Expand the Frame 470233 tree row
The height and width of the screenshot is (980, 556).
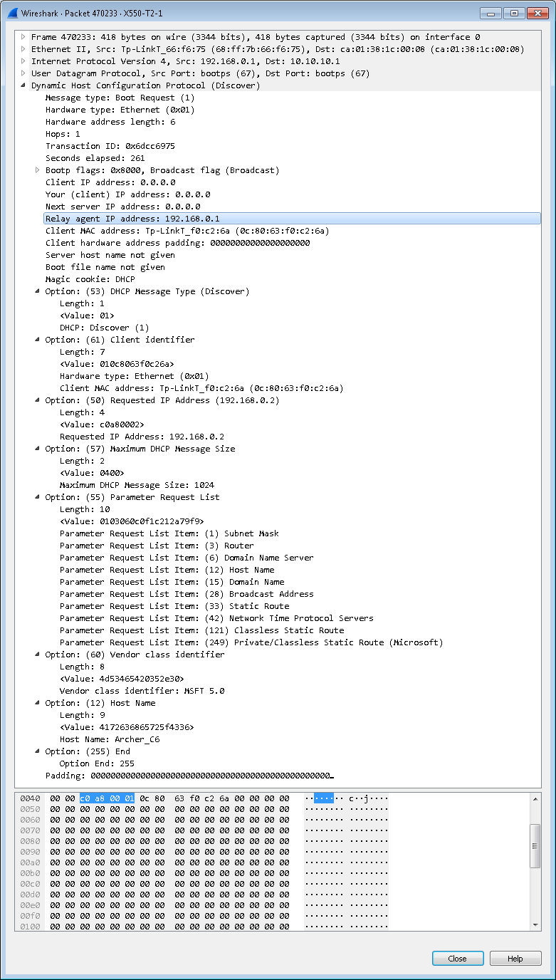(x=23, y=37)
